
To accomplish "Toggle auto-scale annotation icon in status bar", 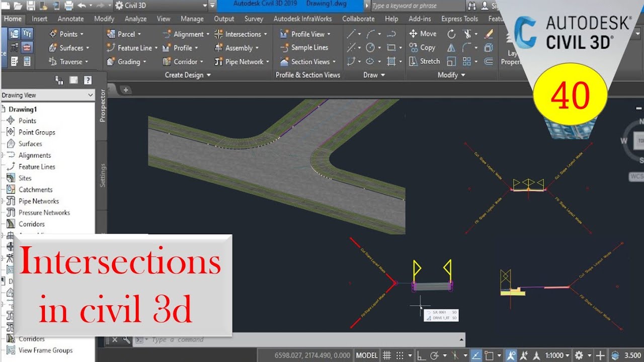I will coord(524,355).
